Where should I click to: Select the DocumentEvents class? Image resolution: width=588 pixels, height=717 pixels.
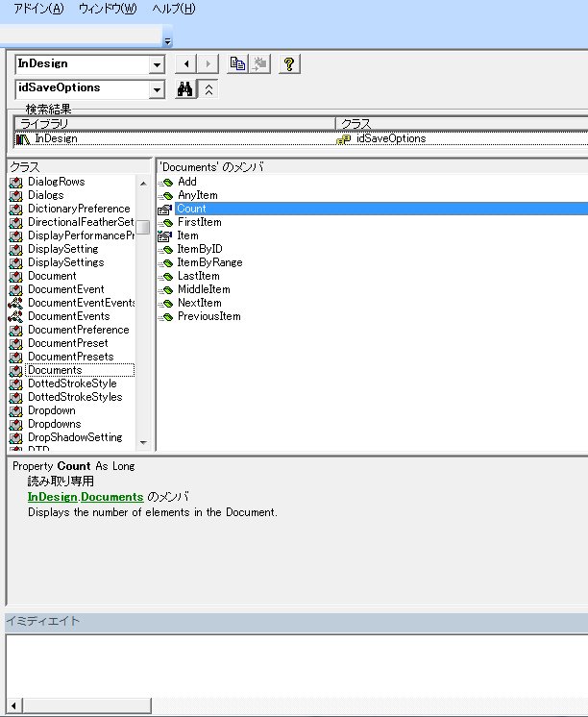point(68,316)
